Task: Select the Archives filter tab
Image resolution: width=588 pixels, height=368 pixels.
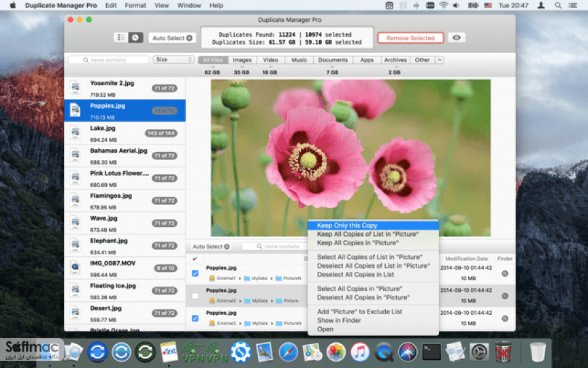Action: pyautogui.click(x=395, y=60)
